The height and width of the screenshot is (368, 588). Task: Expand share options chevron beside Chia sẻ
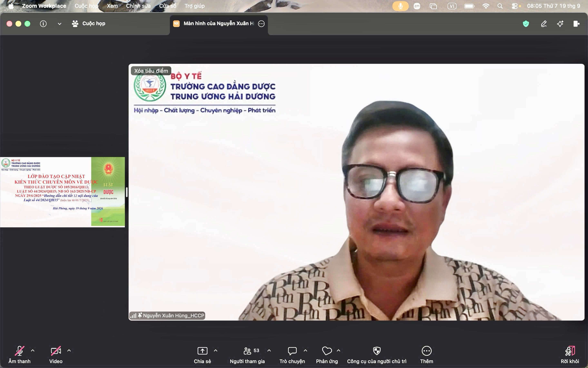click(x=216, y=350)
